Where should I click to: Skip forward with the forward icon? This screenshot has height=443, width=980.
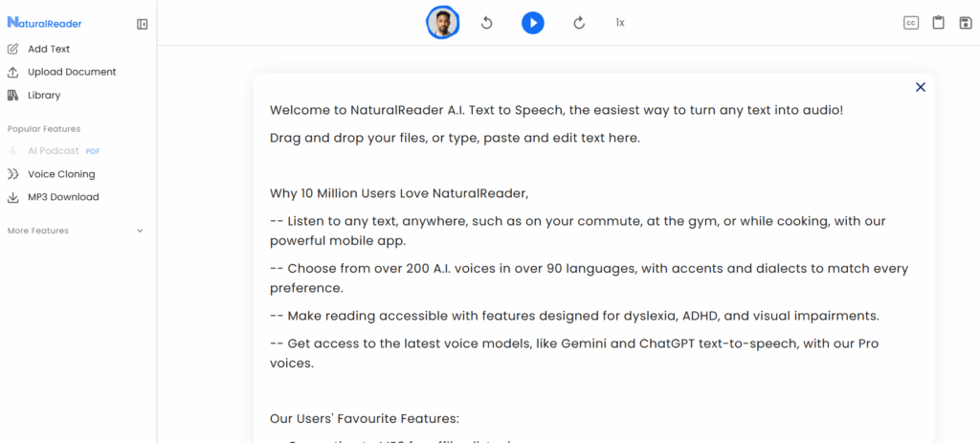[x=579, y=23]
